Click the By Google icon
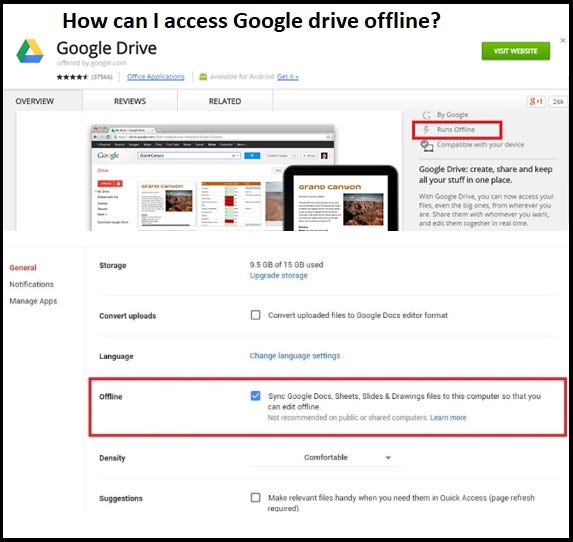The width and height of the screenshot is (573, 542). pos(426,115)
